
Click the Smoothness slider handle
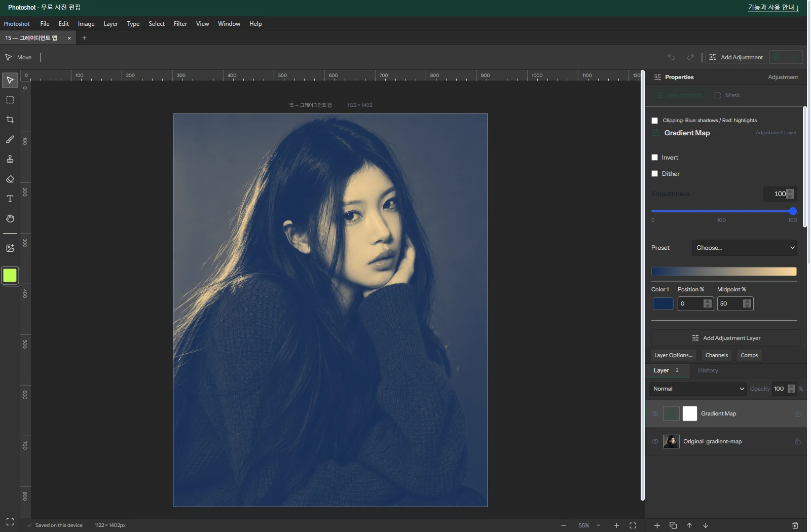(x=793, y=211)
